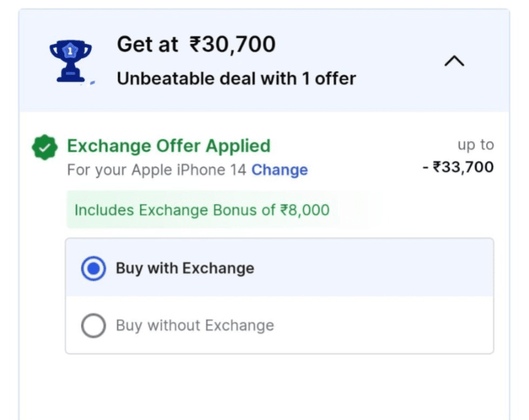Screen dimensions: 529x420
Task: Click the ₹30,700 price in the header
Action: (x=232, y=44)
